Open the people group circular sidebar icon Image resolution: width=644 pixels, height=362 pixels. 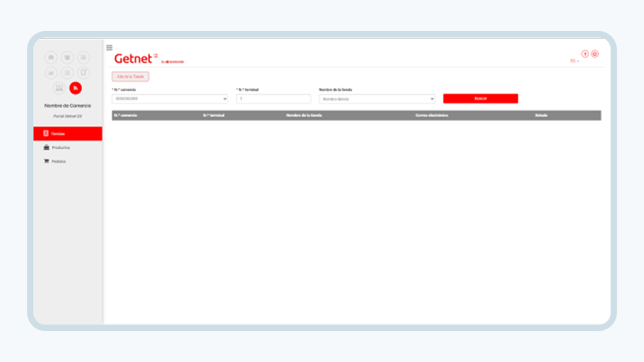click(x=67, y=57)
